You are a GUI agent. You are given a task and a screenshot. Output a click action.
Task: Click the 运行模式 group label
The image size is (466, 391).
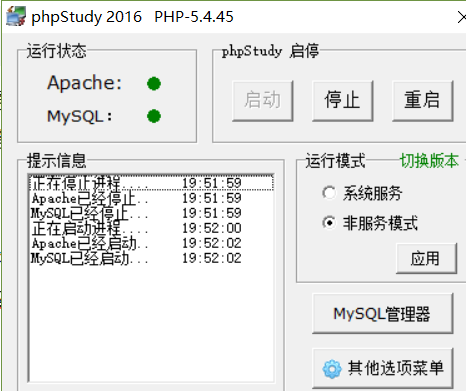point(335,161)
